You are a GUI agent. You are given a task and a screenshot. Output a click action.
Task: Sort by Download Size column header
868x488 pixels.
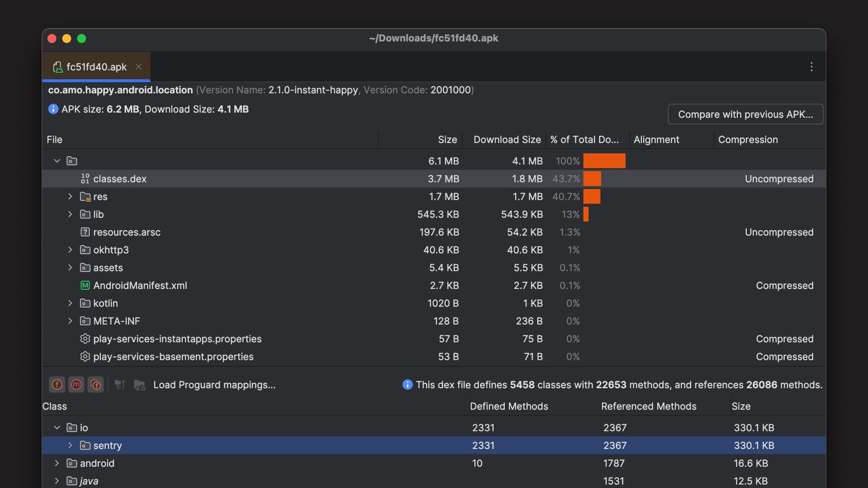pos(507,140)
